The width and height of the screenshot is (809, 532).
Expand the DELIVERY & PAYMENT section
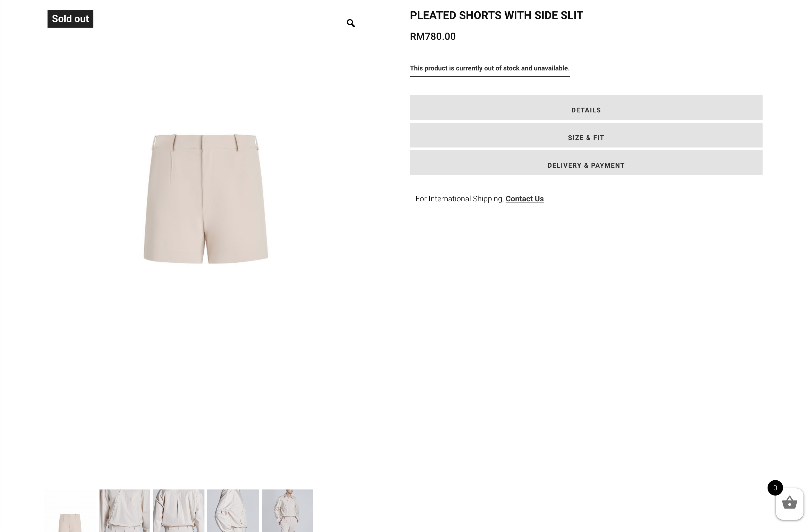point(586,163)
